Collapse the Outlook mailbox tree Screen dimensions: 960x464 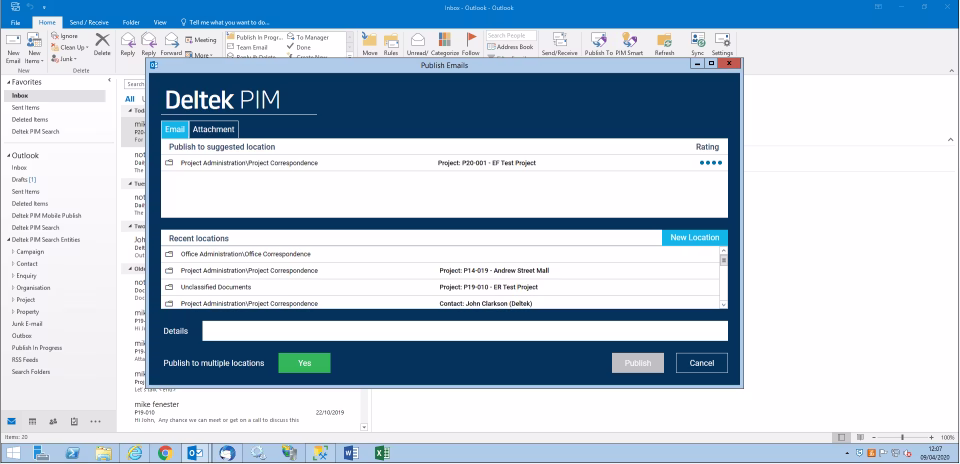pyautogui.click(x=8, y=155)
